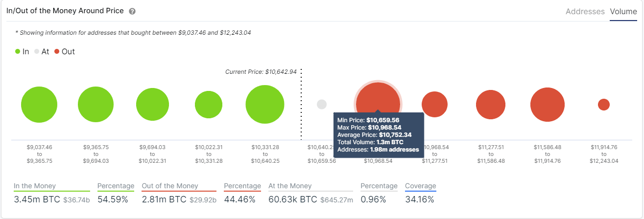
Task: Click red bubble for $10,968.54 to $11,277.51
Action: [x=434, y=104]
